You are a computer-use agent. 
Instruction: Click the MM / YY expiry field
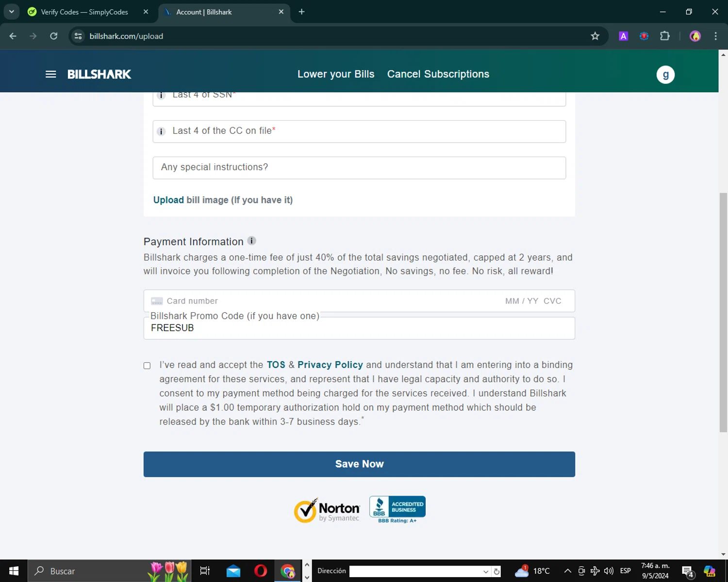click(x=522, y=301)
